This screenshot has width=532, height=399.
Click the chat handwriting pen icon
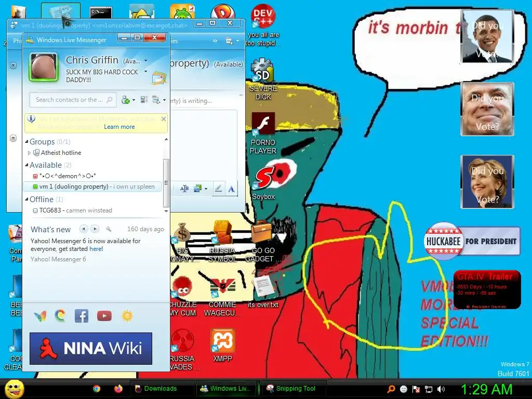[x=219, y=189]
